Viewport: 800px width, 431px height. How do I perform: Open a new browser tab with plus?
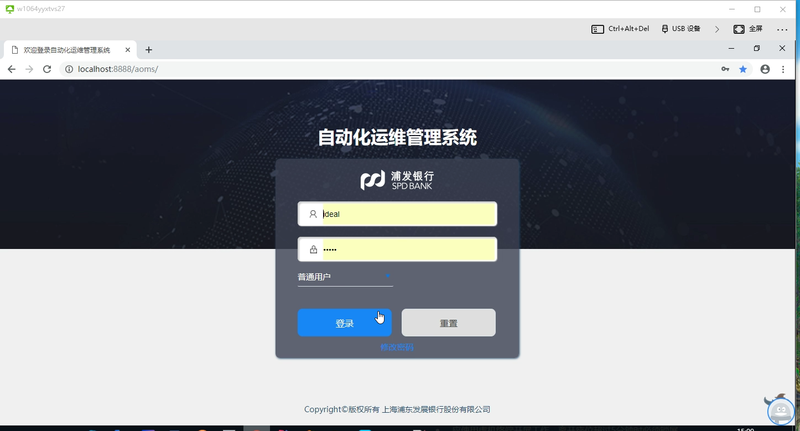tap(148, 49)
